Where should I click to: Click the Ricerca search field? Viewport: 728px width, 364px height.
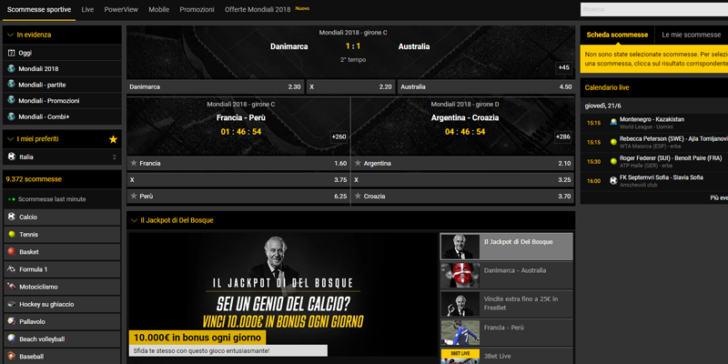tap(654, 9)
